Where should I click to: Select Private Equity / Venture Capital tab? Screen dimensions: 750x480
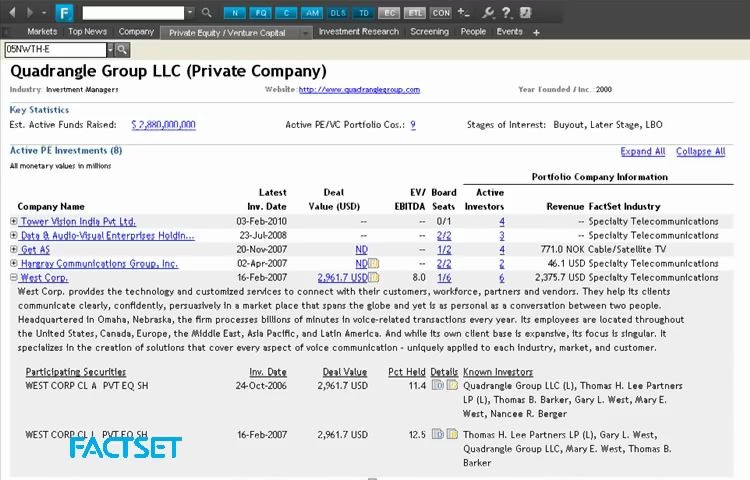(227, 33)
